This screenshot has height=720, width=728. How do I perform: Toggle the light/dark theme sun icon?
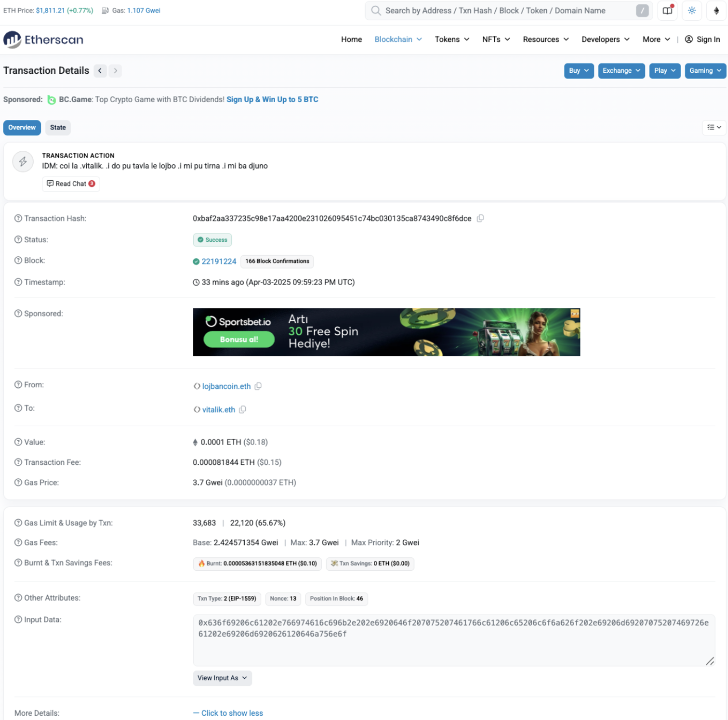click(x=692, y=11)
